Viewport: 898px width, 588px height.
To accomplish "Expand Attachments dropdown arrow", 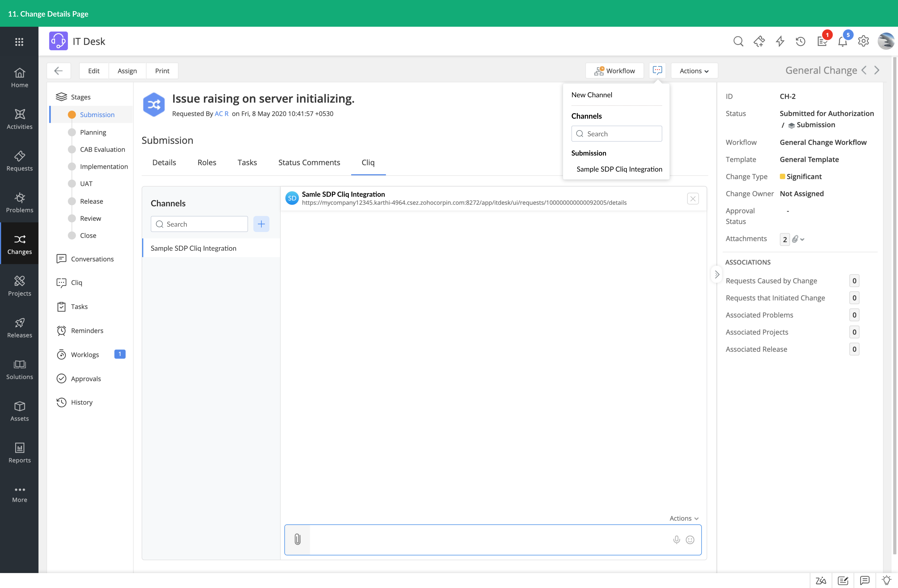I will click(802, 239).
